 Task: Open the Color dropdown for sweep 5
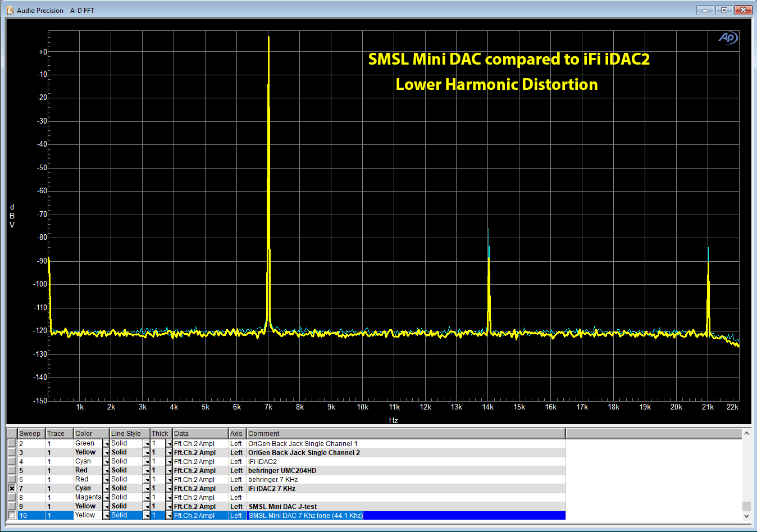tap(106, 471)
